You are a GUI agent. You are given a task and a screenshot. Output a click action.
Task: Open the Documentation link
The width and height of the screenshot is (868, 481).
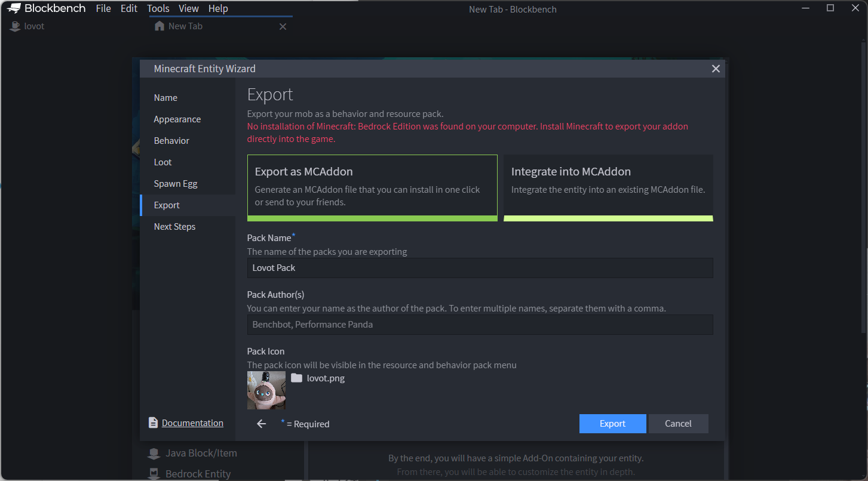192,423
